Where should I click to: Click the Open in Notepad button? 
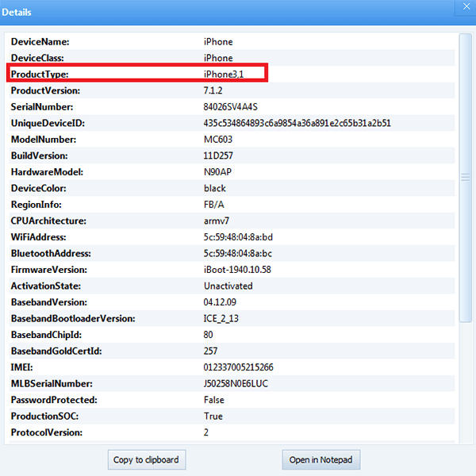coord(321,459)
